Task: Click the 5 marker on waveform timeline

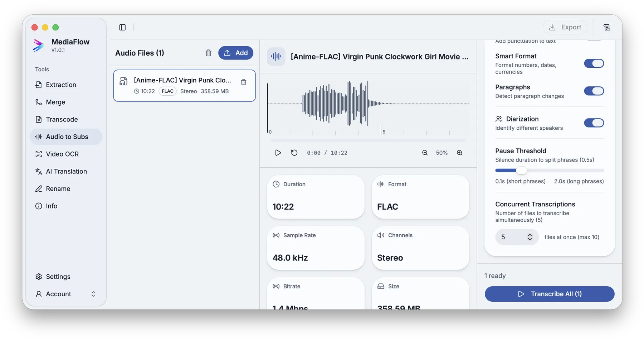Action: (x=384, y=132)
